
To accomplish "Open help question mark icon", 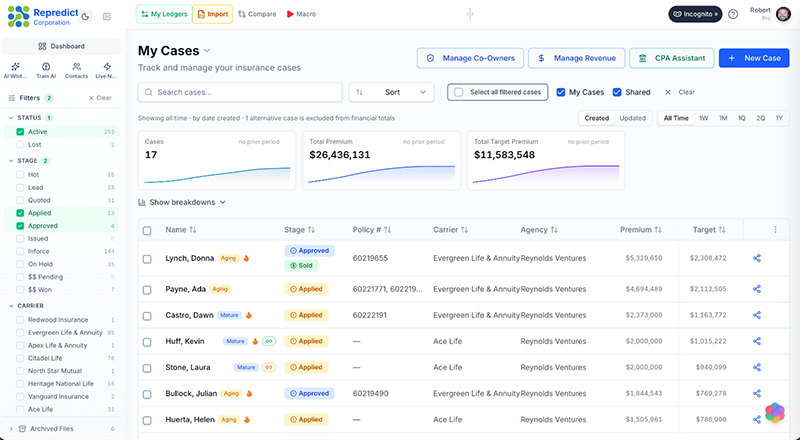I will [x=733, y=14].
